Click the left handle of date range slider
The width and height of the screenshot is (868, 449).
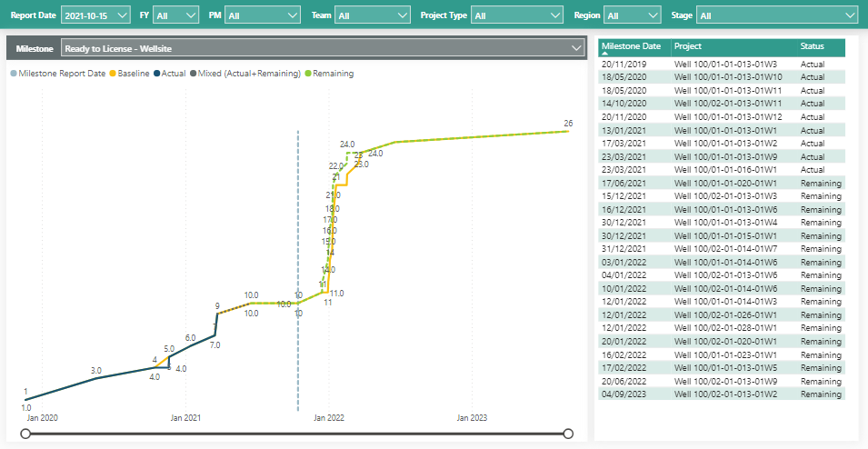point(25,434)
